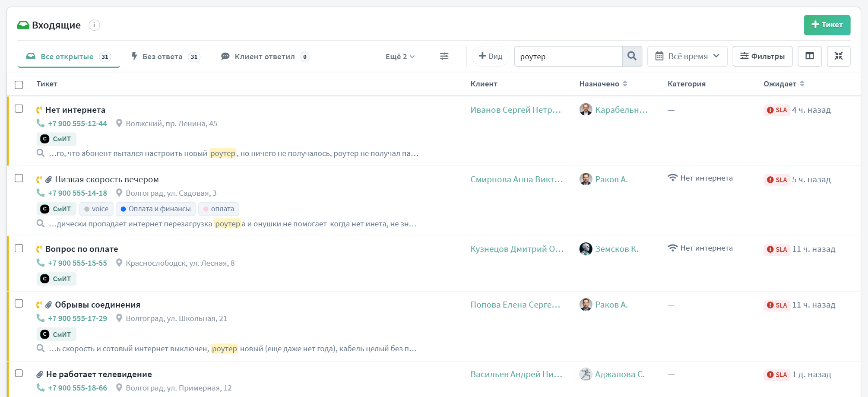
Task: Click avatar of Карабельн… assignee
Action: click(586, 110)
